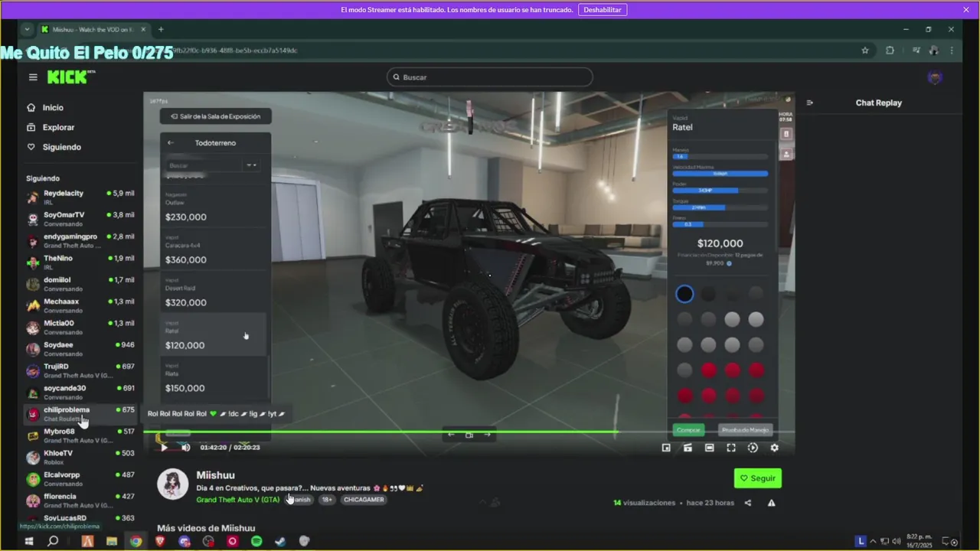Open SoyOmarTV channel in the sidebar
This screenshot has height=551, width=980.
pos(80,219)
